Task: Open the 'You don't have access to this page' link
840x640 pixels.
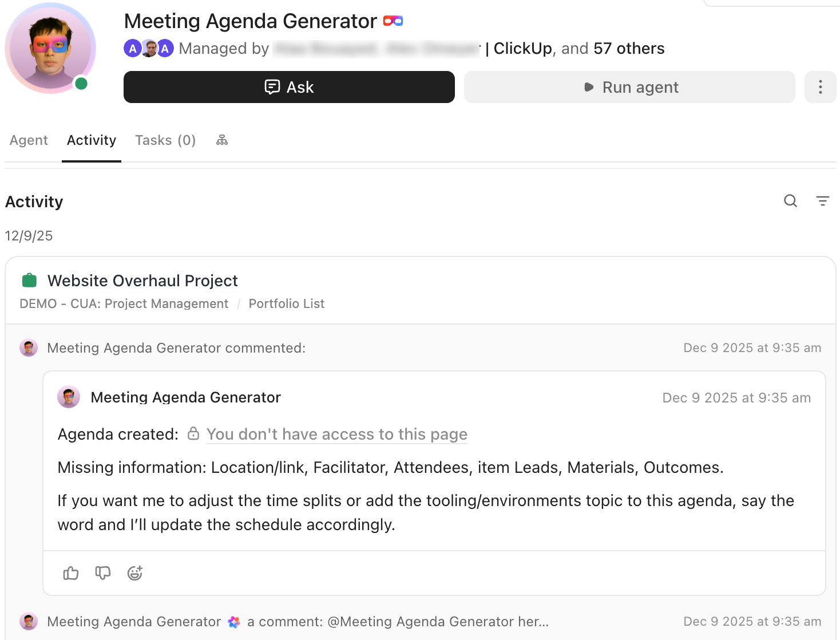Action: coord(336,434)
